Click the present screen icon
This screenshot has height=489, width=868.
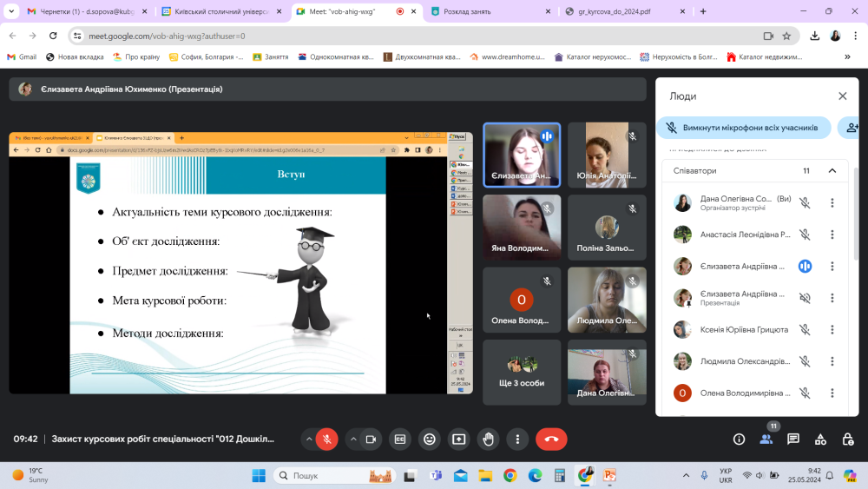click(x=458, y=439)
